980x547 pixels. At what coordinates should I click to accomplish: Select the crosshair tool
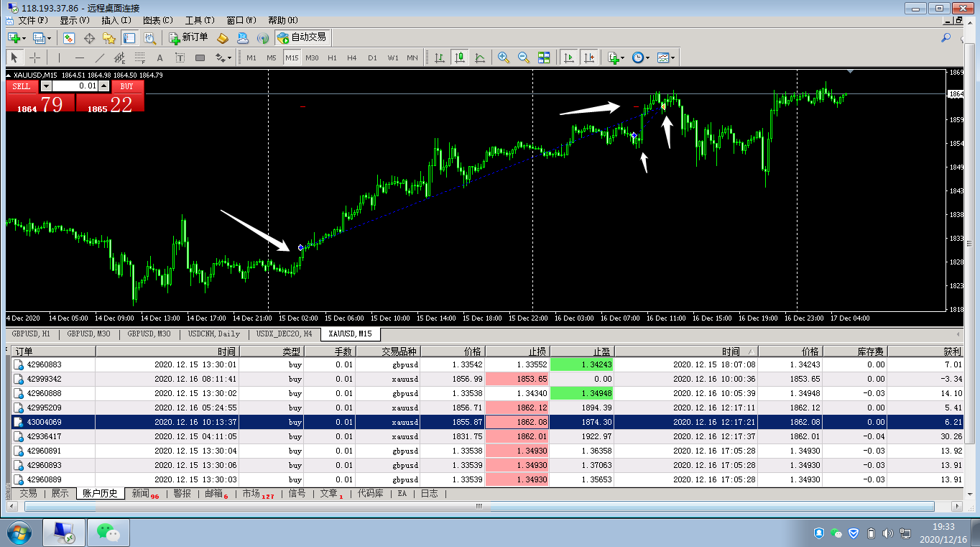pos(34,58)
